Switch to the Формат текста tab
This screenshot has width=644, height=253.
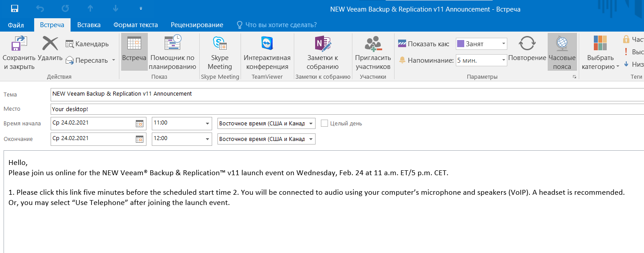(135, 25)
